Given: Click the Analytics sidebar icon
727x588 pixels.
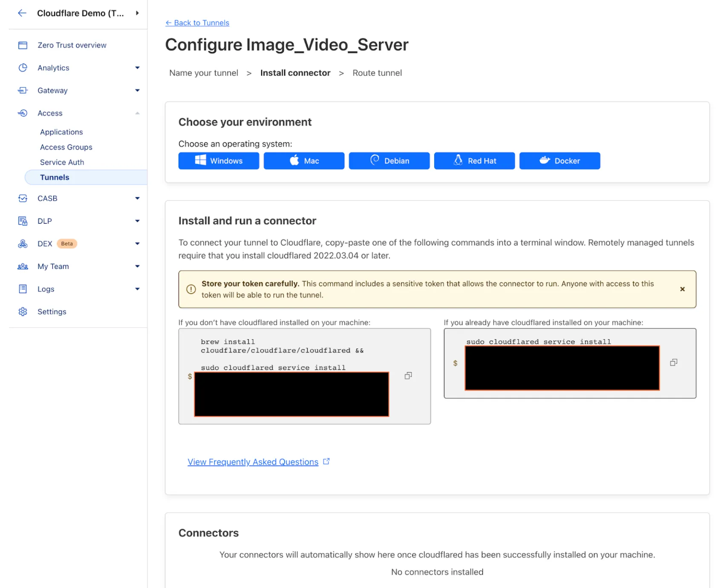Looking at the screenshot, I should pyautogui.click(x=23, y=67).
